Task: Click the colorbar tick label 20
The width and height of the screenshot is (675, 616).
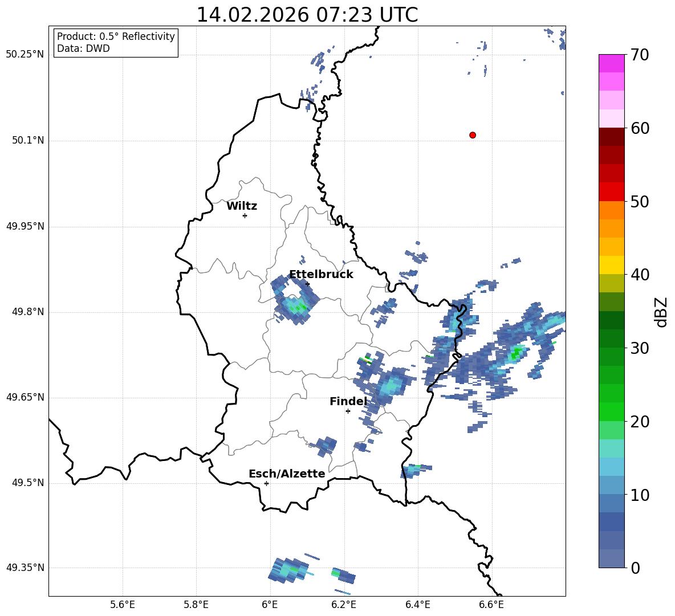Action: tap(640, 422)
